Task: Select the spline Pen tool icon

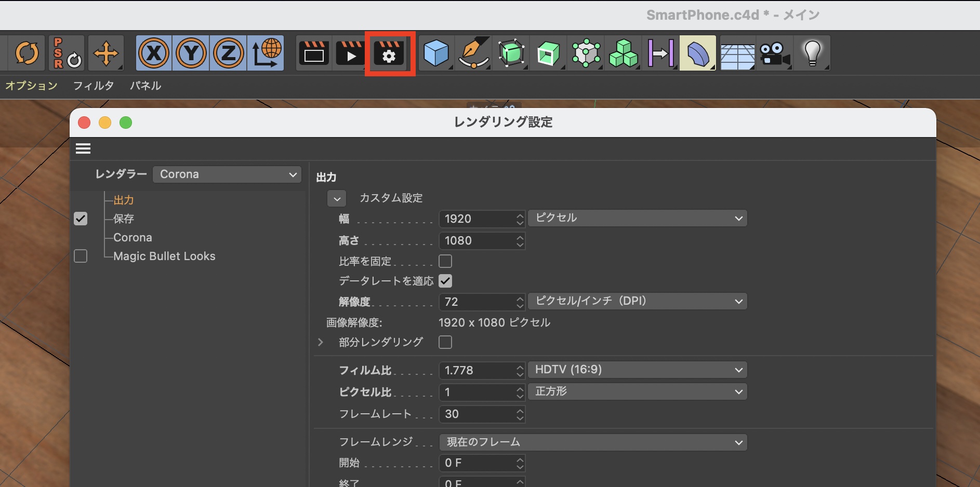Action: pos(474,53)
